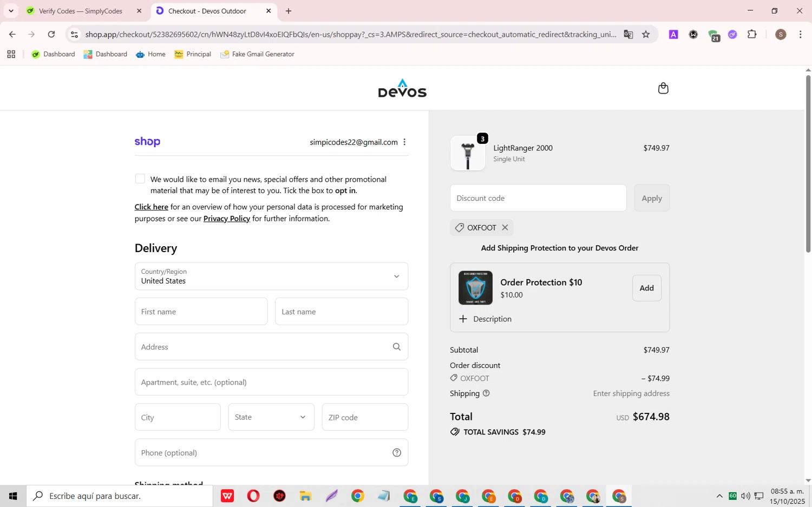This screenshot has height=507, width=812.
Task: Open the Windows Start menu
Action: tap(13, 496)
